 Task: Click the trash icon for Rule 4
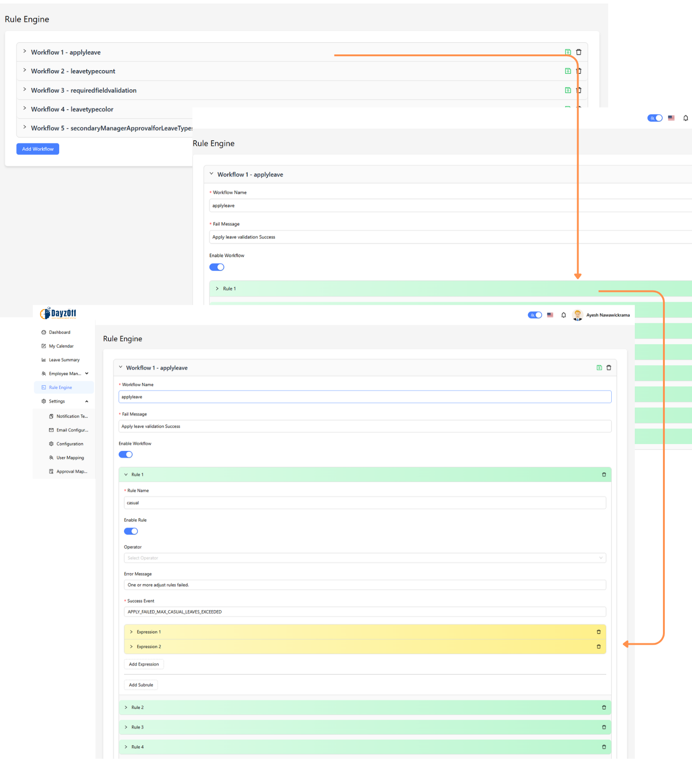coord(604,747)
